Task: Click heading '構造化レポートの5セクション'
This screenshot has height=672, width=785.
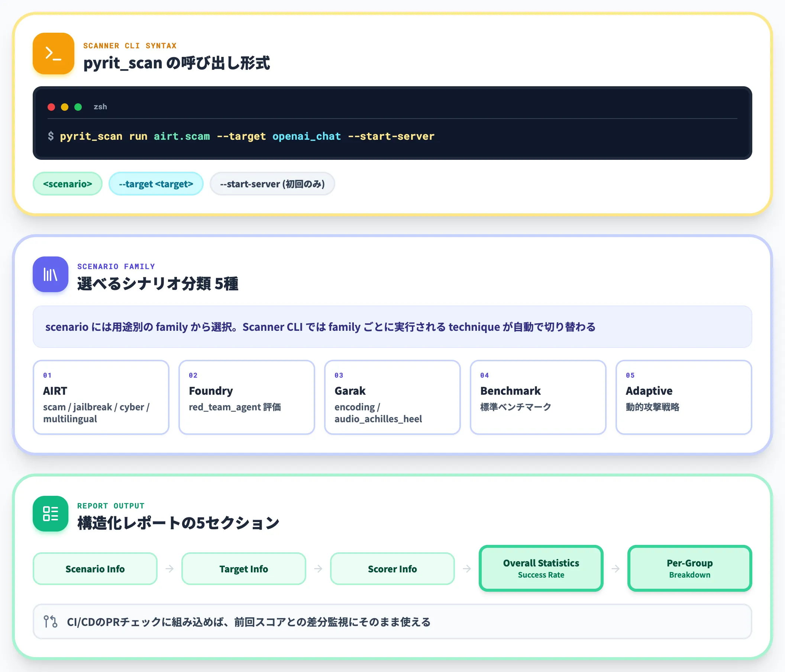Action: coord(178,523)
